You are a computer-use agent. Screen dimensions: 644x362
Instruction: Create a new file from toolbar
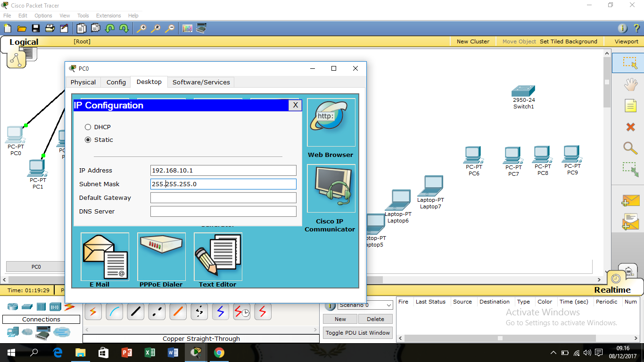point(8,28)
